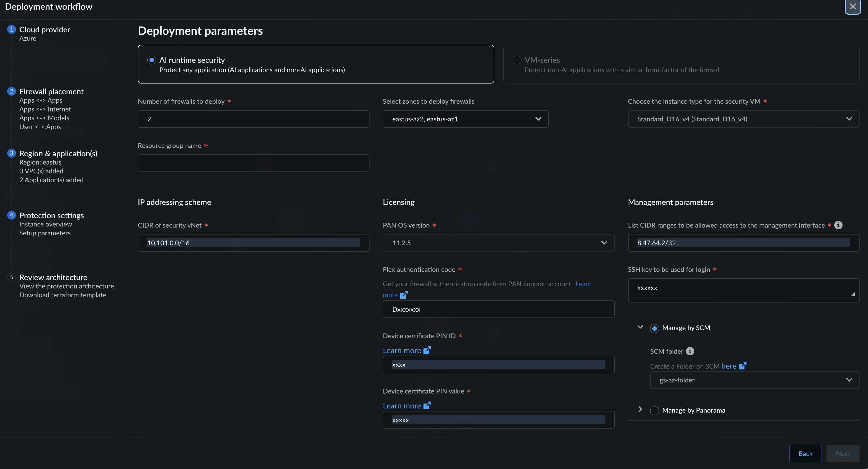Open the Create a Folder on SCM external link icon
The height and width of the screenshot is (469, 868).
point(742,366)
